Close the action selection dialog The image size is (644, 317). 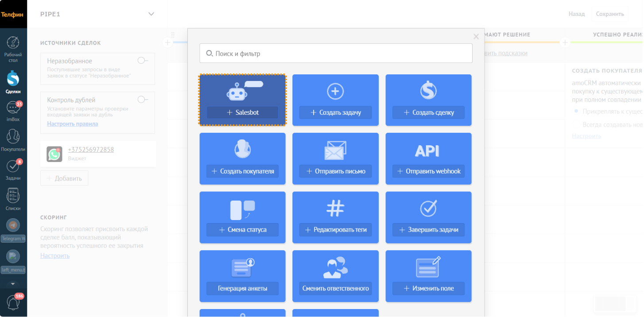pyautogui.click(x=476, y=37)
